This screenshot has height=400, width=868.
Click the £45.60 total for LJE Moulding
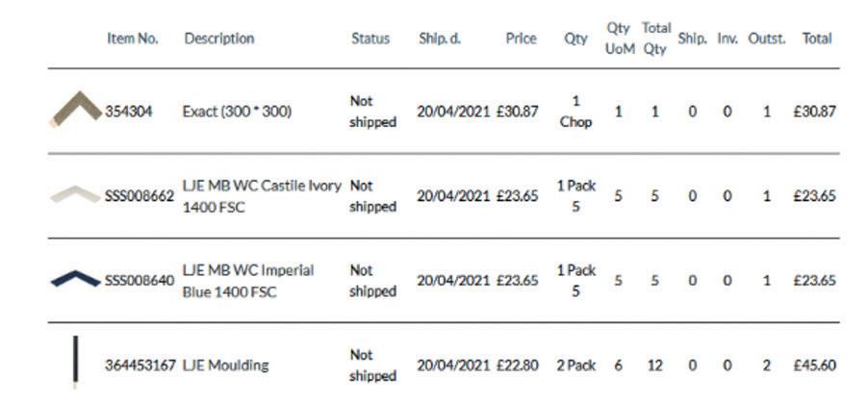[814, 365]
